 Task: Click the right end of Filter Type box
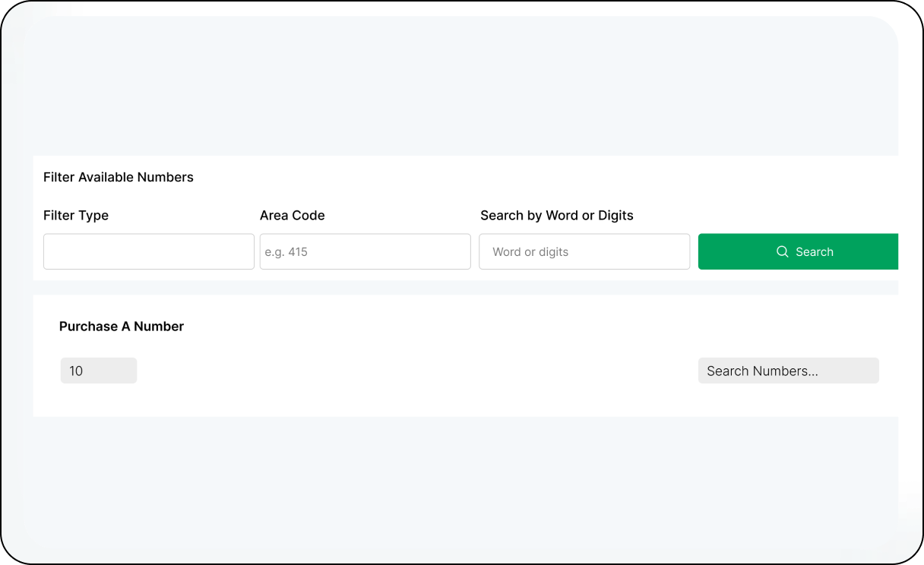(x=242, y=251)
